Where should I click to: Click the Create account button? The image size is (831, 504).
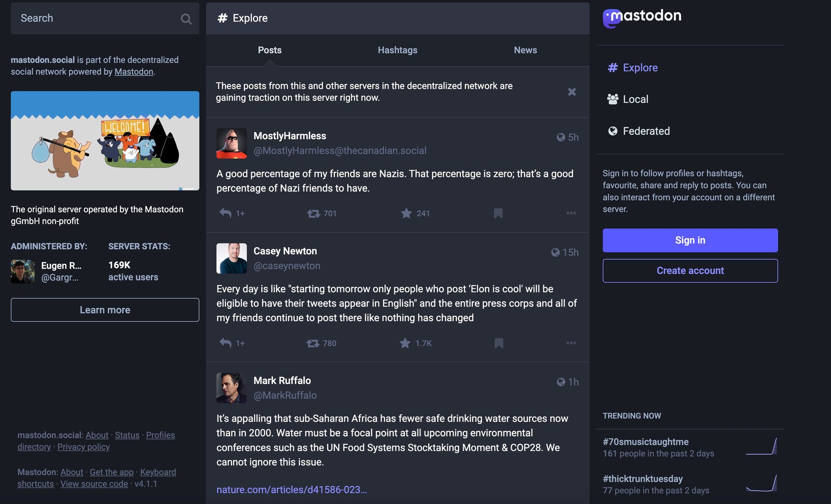click(690, 271)
